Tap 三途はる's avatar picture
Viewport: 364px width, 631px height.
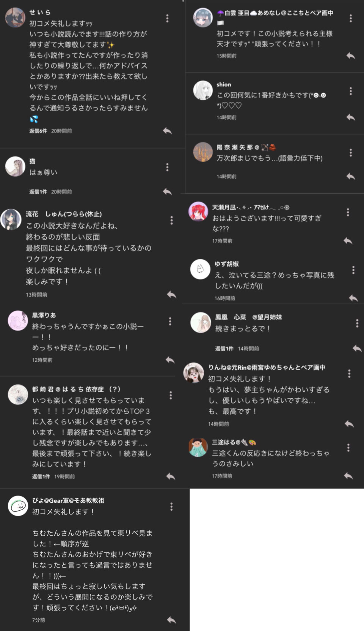198,447
